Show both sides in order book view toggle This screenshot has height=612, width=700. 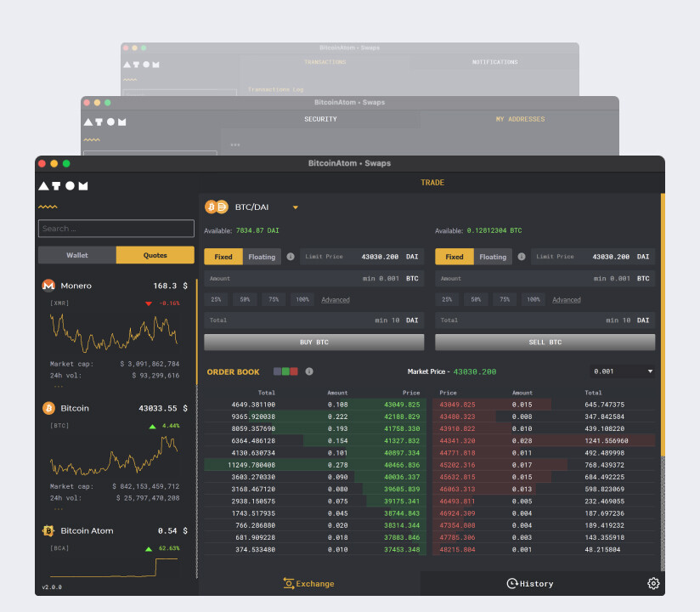click(x=277, y=371)
